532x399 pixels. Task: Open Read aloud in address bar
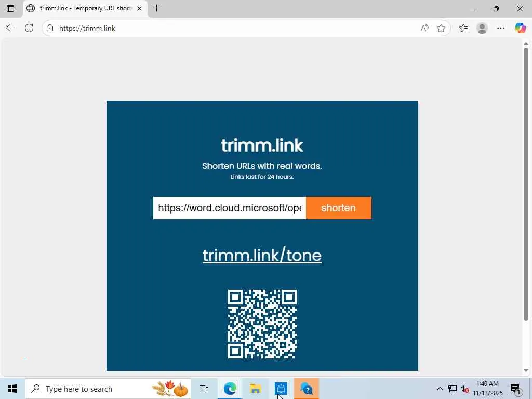pyautogui.click(x=424, y=28)
